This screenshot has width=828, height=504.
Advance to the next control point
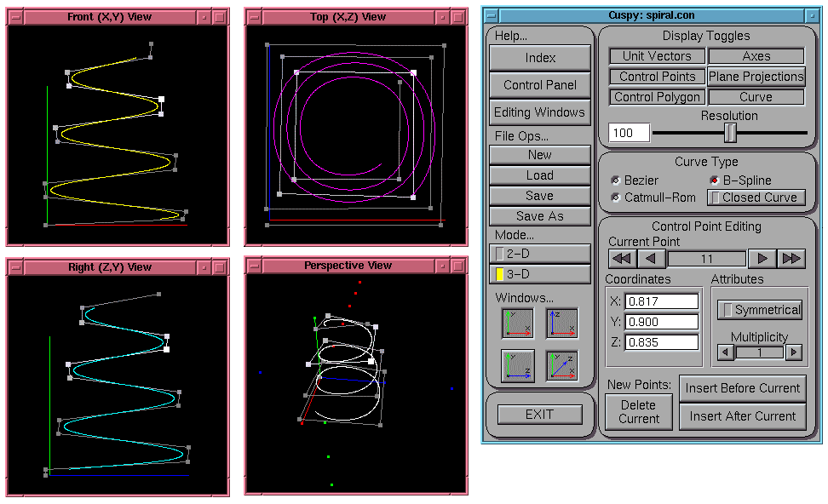coord(762,258)
